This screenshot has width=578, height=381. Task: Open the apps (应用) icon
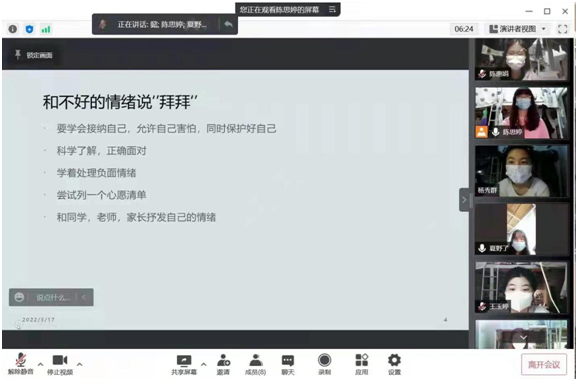pyautogui.click(x=362, y=364)
